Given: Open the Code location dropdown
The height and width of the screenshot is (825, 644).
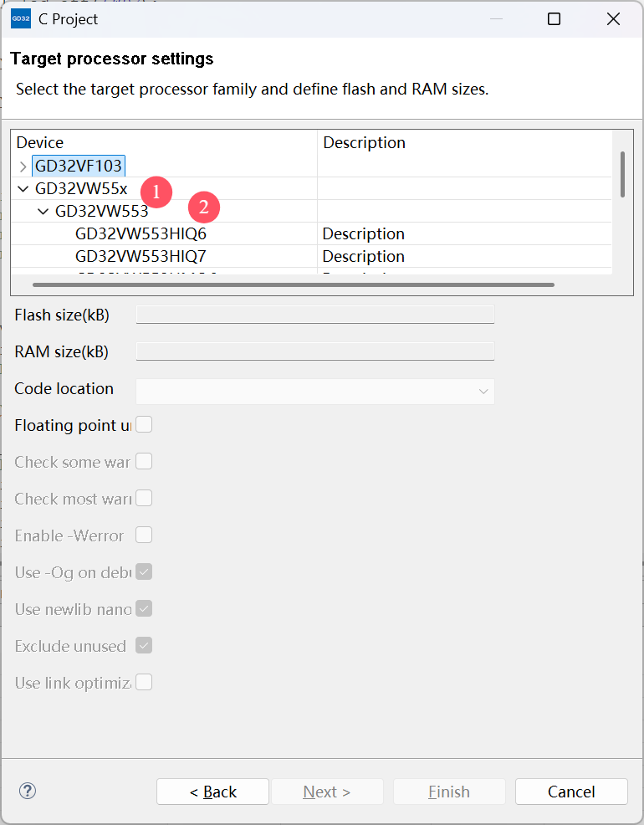Looking at the screenshot, I should click(315, 392).
